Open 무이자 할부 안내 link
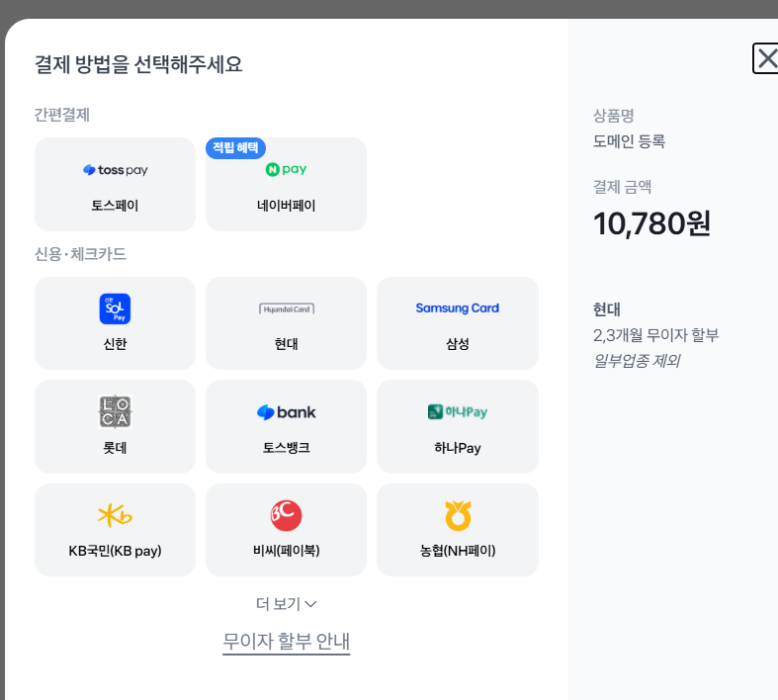 click(x=287, y=642)
